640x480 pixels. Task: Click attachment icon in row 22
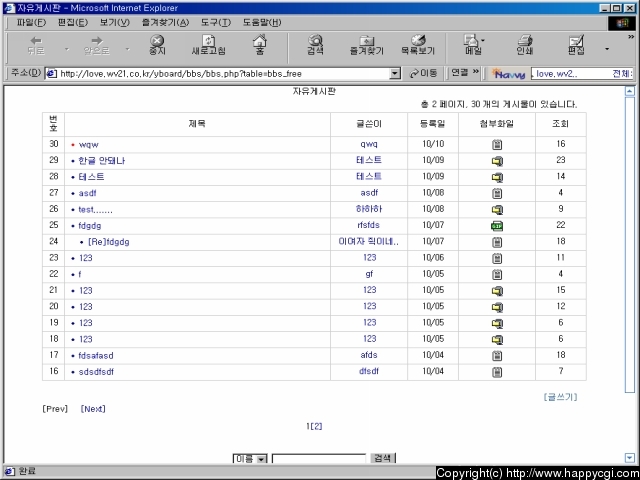(497, 274)
